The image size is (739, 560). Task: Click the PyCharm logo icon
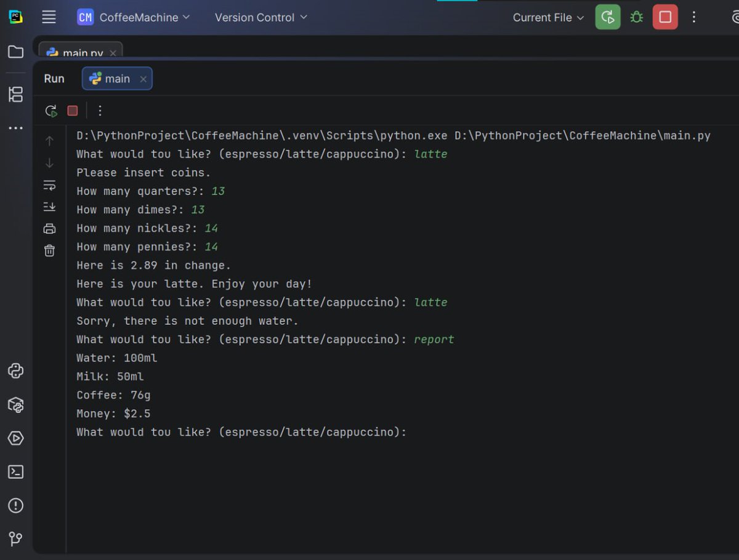coord(15,17)
